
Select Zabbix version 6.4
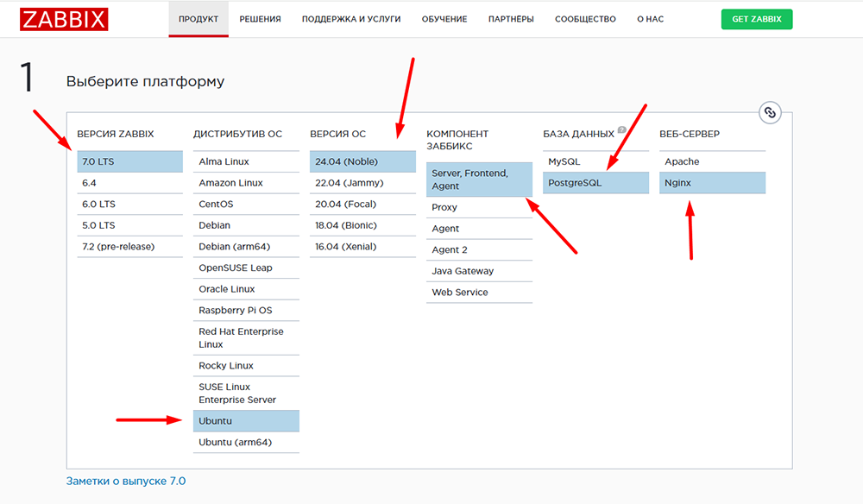tap(130, 183)
